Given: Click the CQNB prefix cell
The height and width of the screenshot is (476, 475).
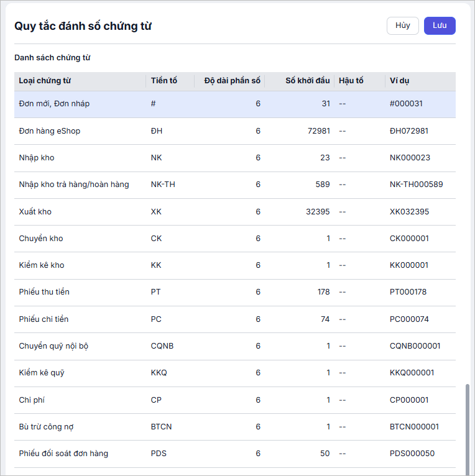Looking at the screenshot, I should (162, 346).
